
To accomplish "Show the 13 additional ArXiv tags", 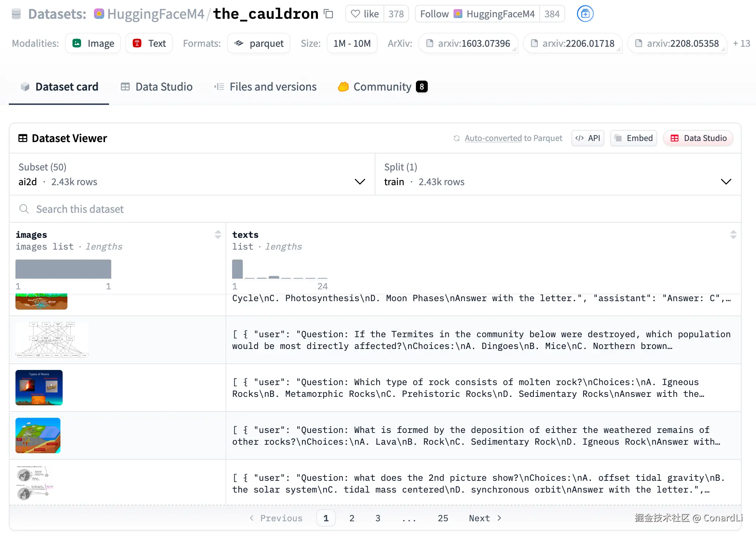I will 742,43.
